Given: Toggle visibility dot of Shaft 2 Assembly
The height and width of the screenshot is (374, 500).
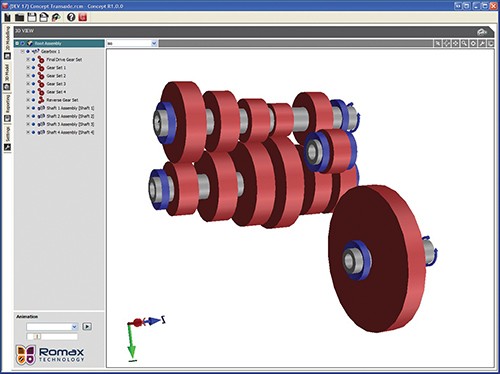Looking at the screenshot, I should tap(33, 116).
